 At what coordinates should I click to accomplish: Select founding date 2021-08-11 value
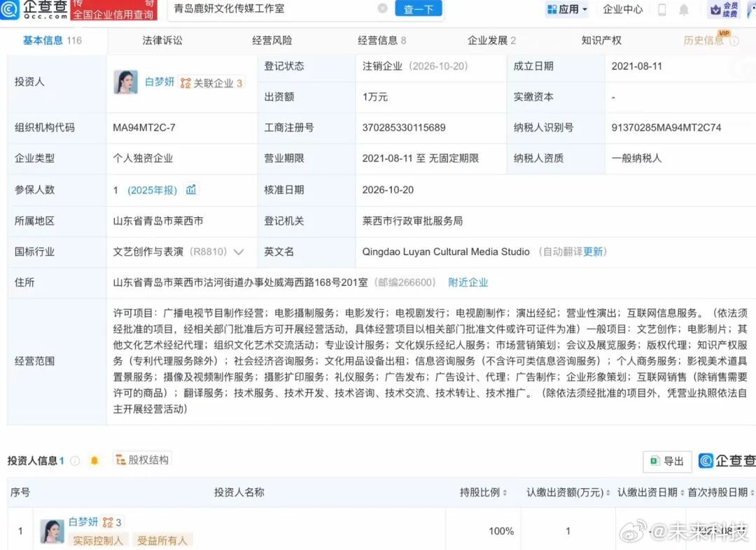coord(636,66)
